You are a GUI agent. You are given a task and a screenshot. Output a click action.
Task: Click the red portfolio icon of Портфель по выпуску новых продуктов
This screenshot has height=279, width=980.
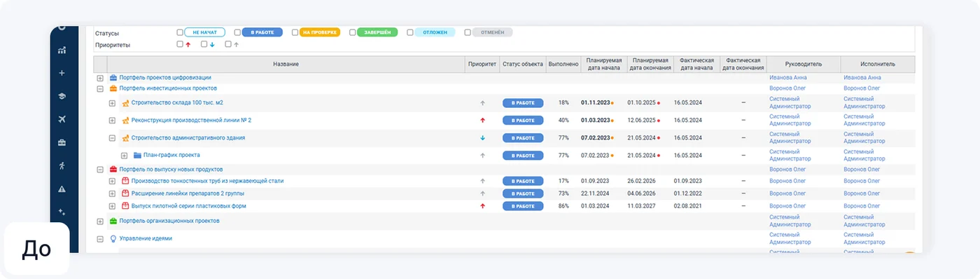[113, 170]
